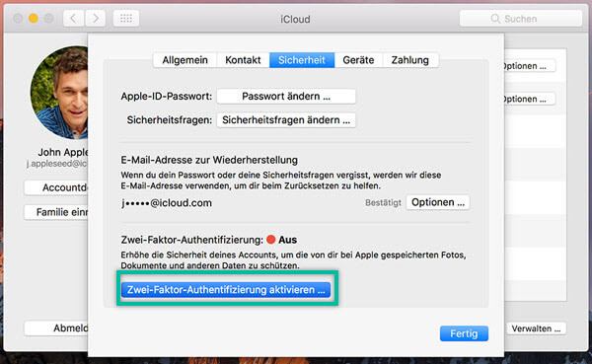Open Optionen for recovery e-mail

point(438,202)
